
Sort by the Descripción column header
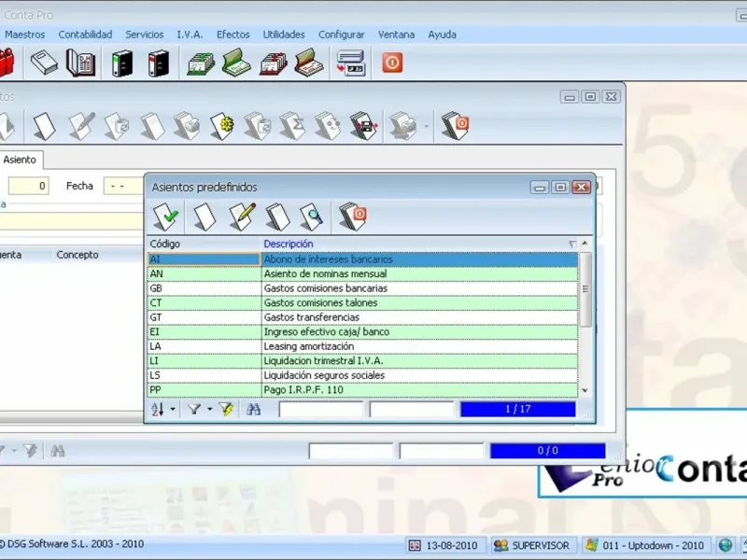[419, 244]
